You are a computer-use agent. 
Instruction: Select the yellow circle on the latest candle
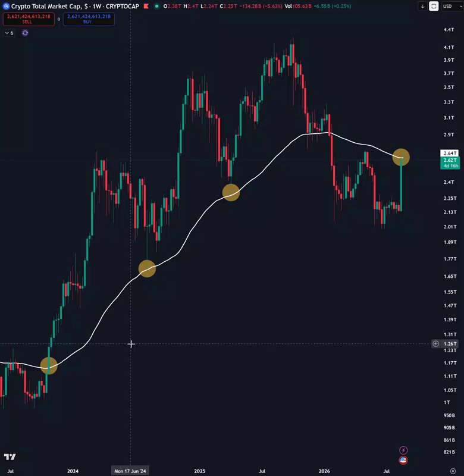tap(401, 157)
